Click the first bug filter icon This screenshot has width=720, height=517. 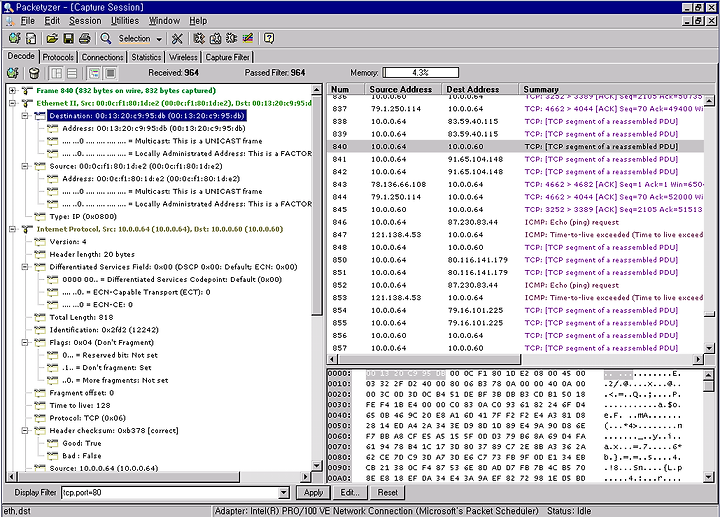pos(199,39)
